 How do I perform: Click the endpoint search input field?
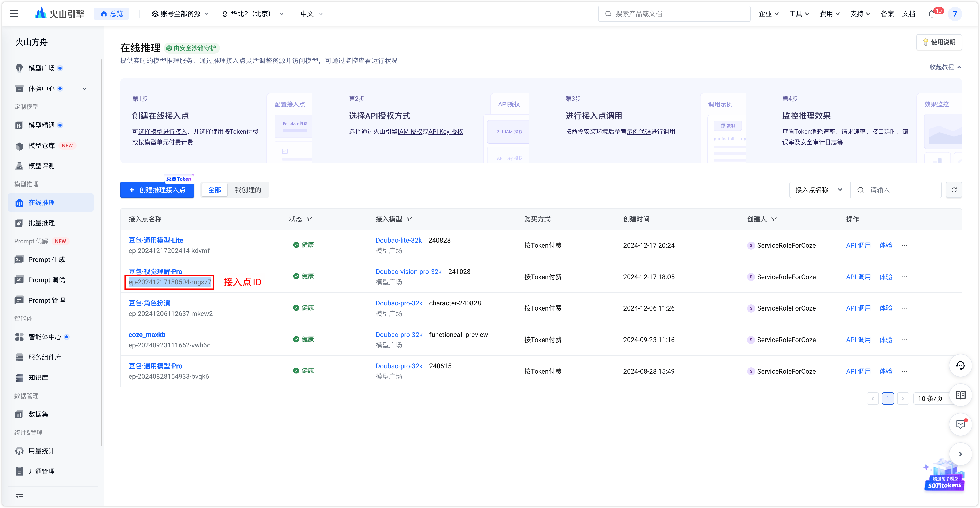point(898,190)
